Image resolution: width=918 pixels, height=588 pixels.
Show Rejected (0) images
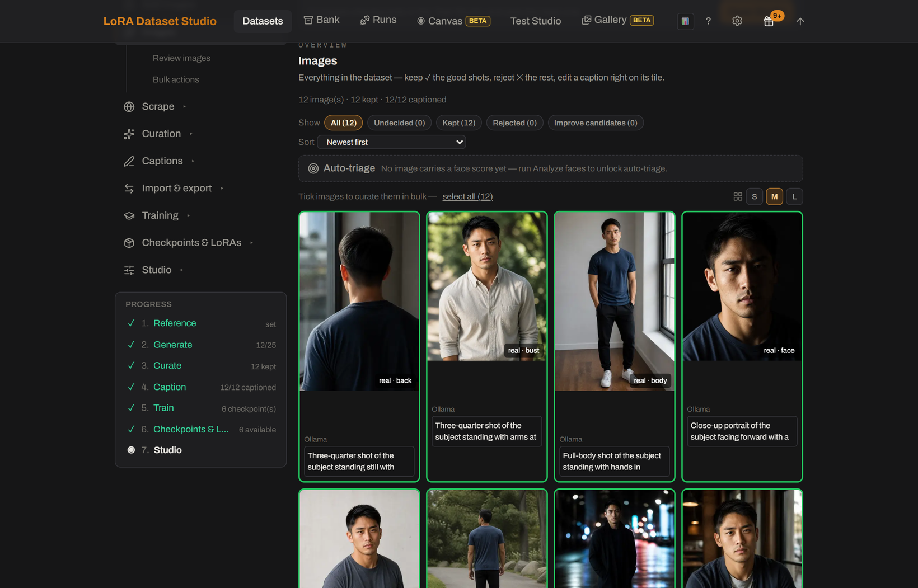(x=515, y=123)
